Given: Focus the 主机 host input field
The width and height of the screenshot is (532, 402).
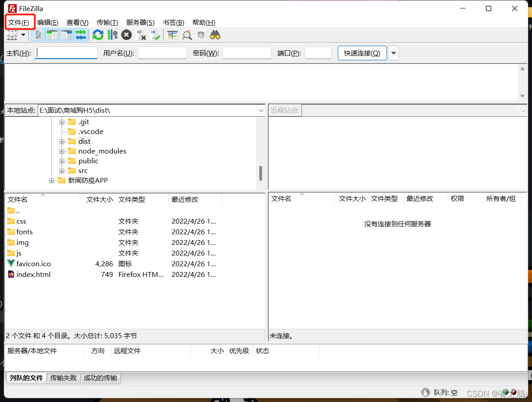Looking at the screenshot, I should pyautogui.click(x=66, y=53).
